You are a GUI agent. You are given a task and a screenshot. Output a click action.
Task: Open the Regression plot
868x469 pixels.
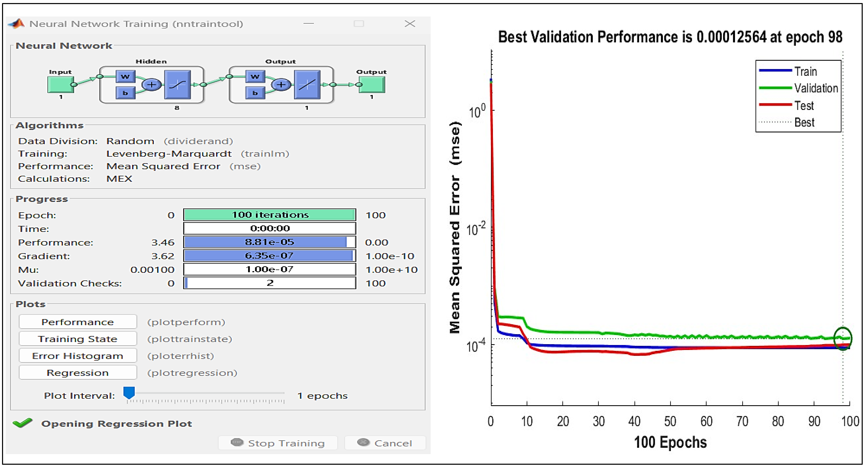(77, 372)
